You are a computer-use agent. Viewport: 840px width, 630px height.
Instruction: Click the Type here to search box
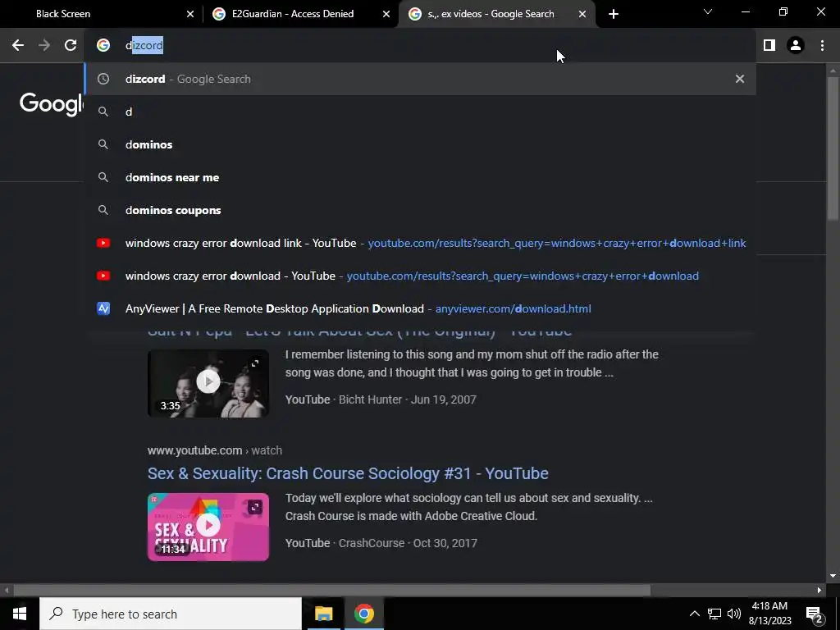tap(171, 614)
